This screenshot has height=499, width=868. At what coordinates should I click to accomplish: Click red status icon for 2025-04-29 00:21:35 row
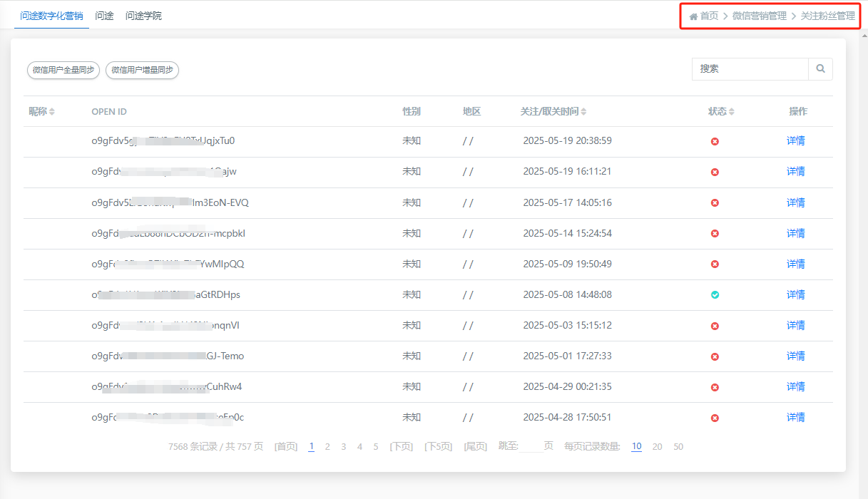point(715,387)
